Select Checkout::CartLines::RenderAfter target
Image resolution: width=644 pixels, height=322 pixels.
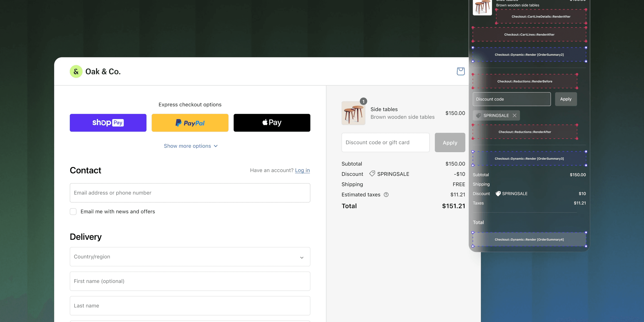coord(529,34)
